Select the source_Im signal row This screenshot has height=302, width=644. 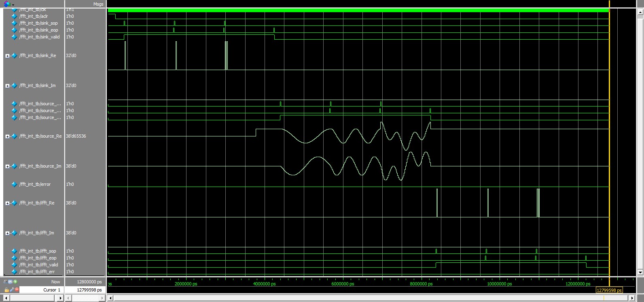(x=40, y=166)
